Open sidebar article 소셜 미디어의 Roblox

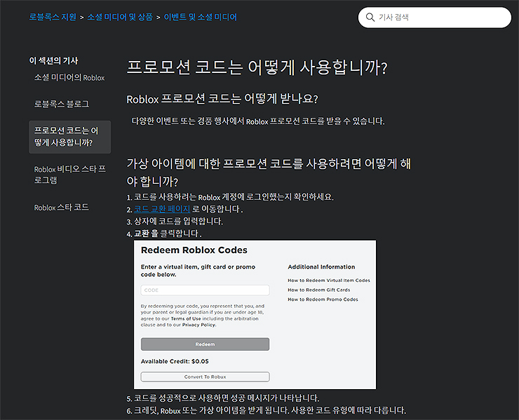pos(69,77)
